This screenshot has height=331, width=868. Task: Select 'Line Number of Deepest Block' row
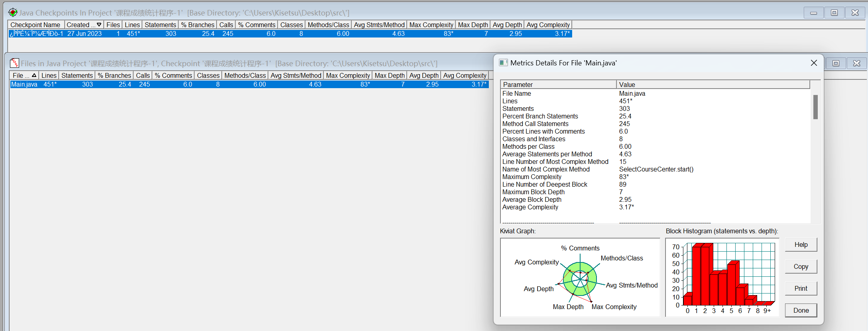[655, 184]
